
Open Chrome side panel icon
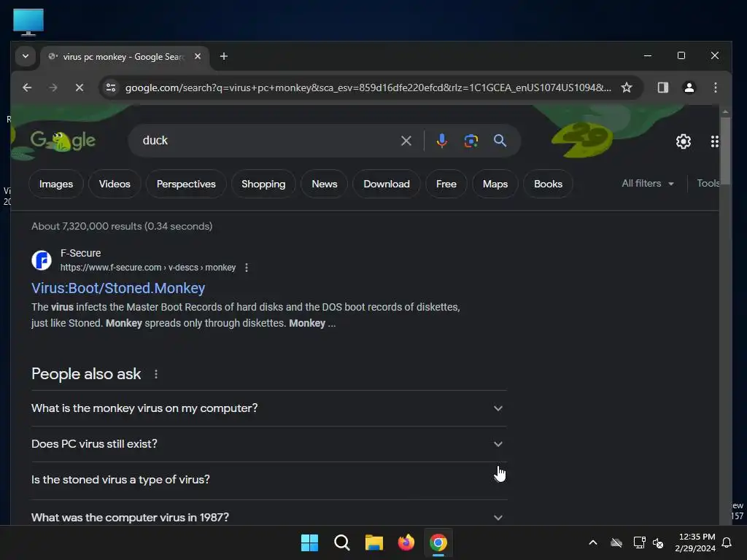662,87
